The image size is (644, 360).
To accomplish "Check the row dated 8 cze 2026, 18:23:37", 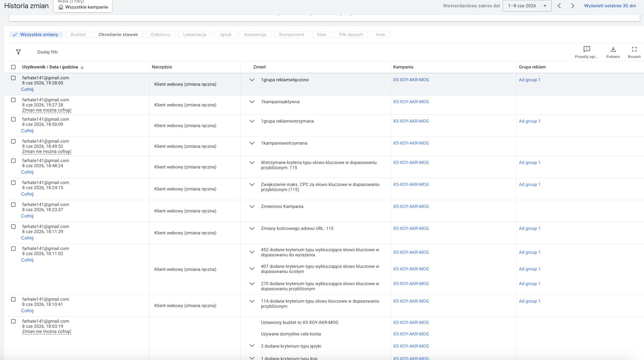I will click(x=13, y=205).
